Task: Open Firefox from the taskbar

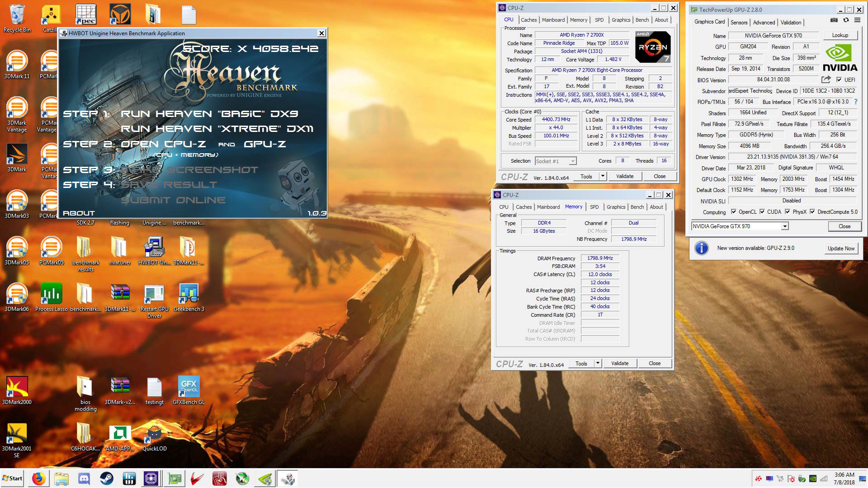Action: (x=38, y=479)
